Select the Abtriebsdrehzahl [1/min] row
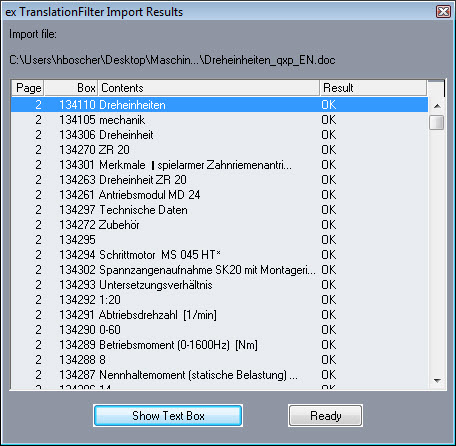Image resolution: width=456 pixels, height=446 pixels. click(x=219, y=315)
